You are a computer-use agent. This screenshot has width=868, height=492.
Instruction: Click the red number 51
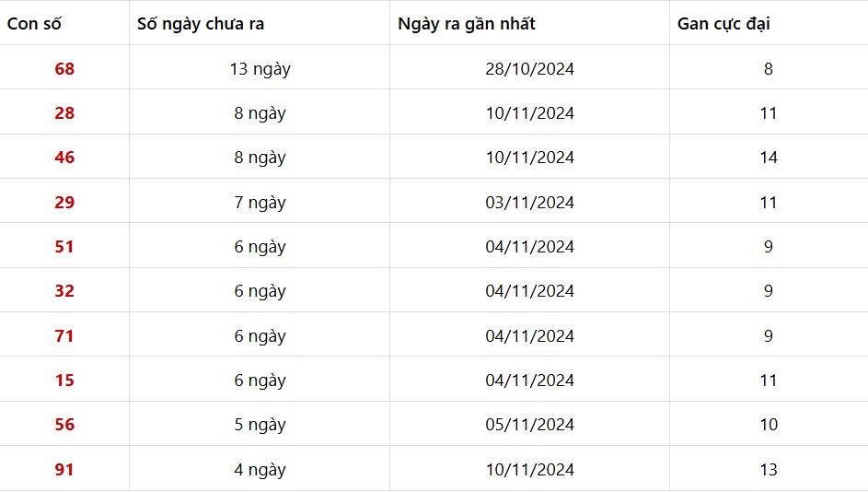64,247
